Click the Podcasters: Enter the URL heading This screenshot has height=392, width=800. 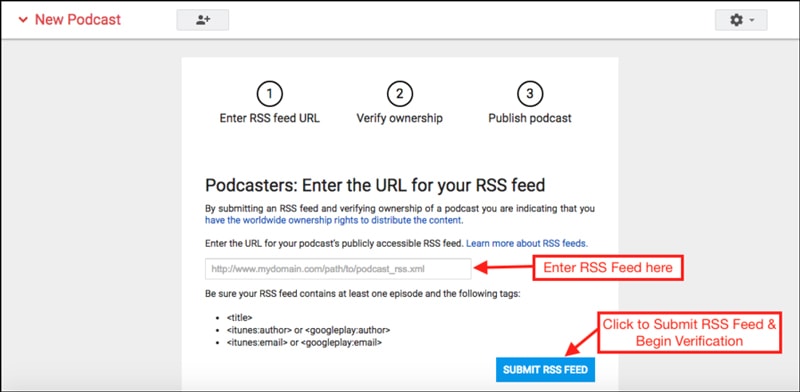point(375,185)
